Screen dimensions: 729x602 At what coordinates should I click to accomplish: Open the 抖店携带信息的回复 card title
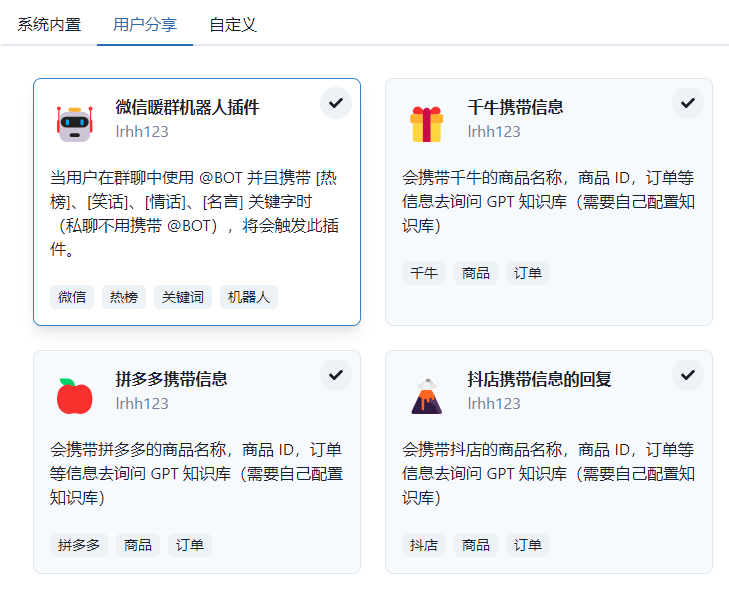point(539,379)
